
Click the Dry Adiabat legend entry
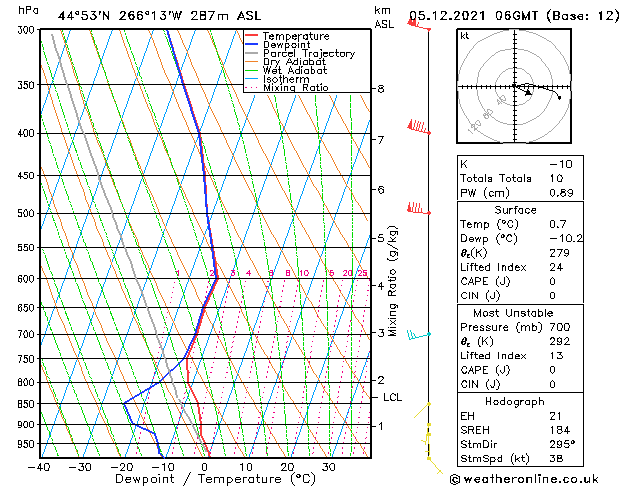(286, 62)
